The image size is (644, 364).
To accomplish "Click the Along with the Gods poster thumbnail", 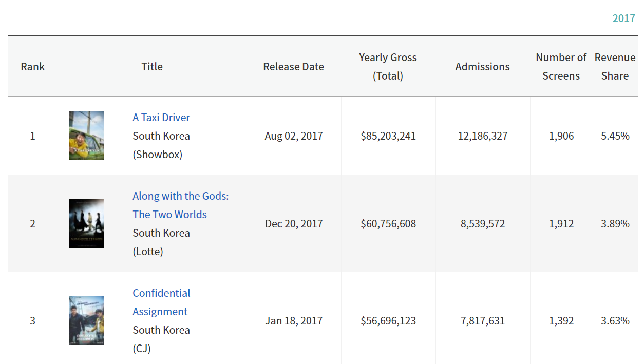I will click(x=87, y=223).
